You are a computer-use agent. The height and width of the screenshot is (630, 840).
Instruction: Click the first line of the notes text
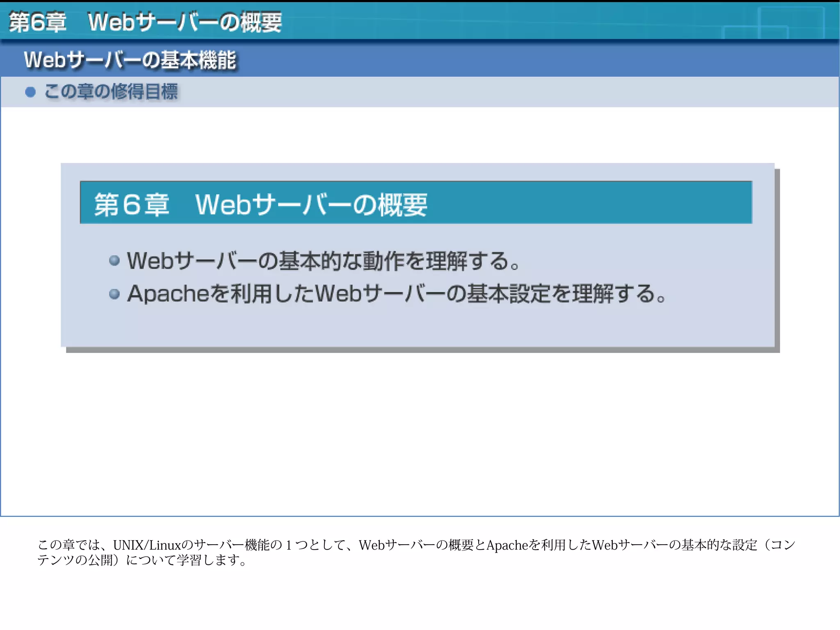tap(416, 545)
